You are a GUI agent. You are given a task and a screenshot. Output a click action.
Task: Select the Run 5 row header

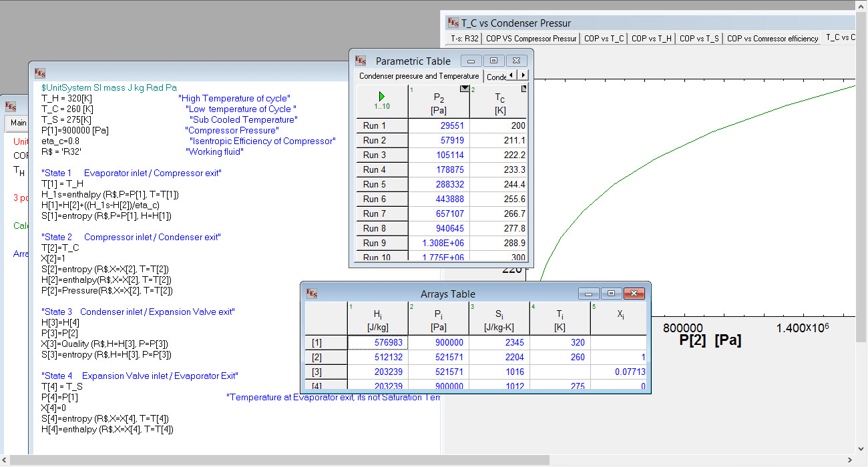click(x=375, y=184)
